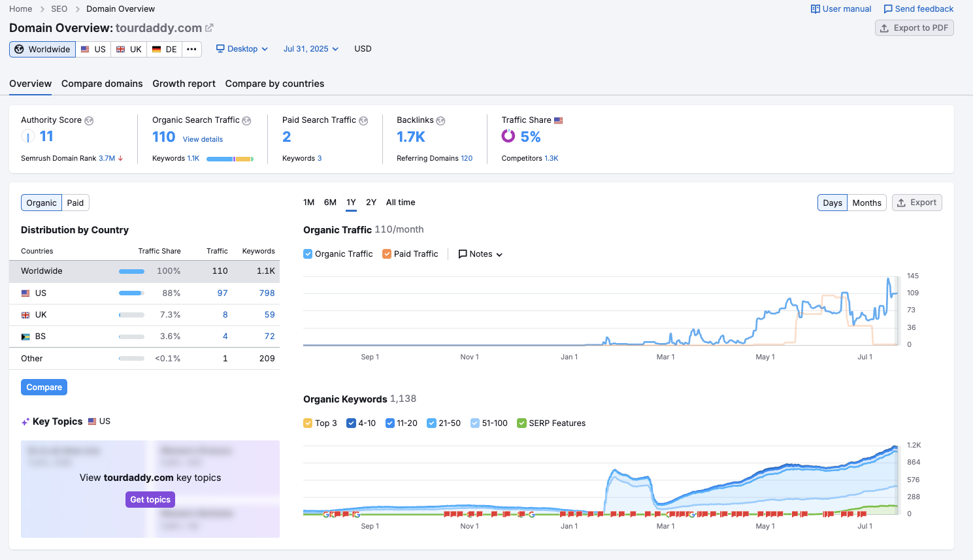Screen dimensions: 973x560
Task: Click the US flag beside Key Topics
Action: coord(92,421)
